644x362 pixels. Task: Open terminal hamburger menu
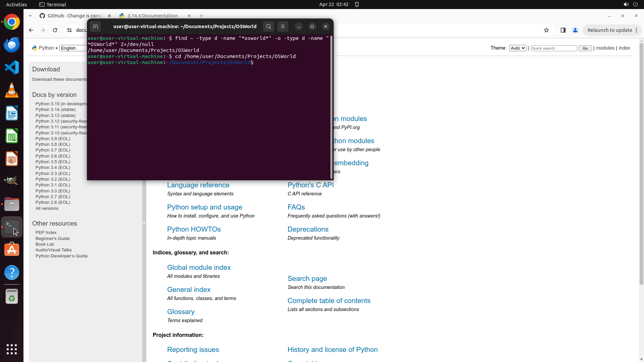pyautogui.click(x=283, y=26)
